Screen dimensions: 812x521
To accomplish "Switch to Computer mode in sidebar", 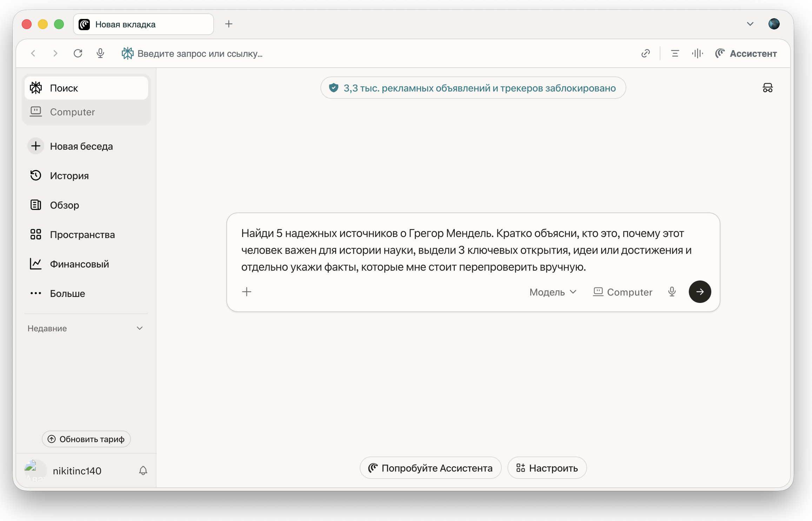I will (x=86, y=112).
